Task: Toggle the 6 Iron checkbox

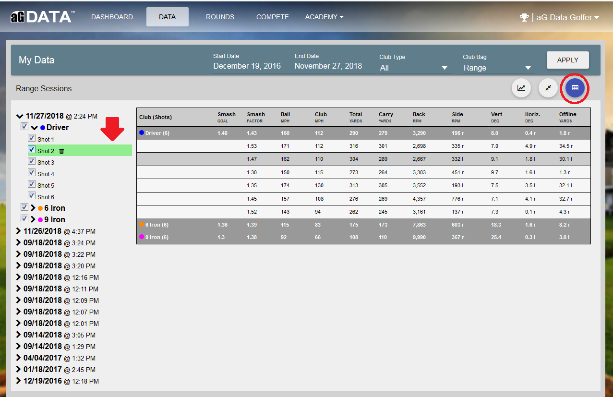Action: [x=24, y=207]
